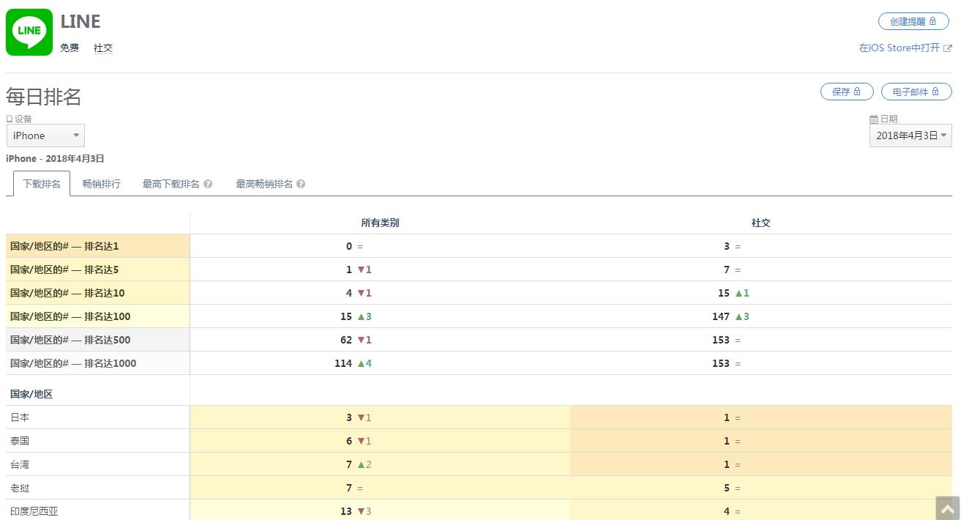The image size is (980, 520).
Task: Click the 所有类别 column header
Action: coord(380,223)
